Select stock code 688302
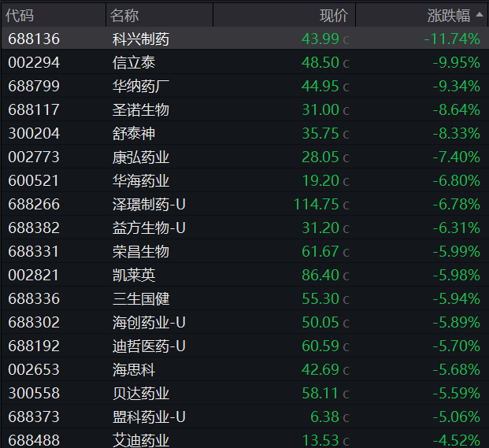 (x=34, y=322)
